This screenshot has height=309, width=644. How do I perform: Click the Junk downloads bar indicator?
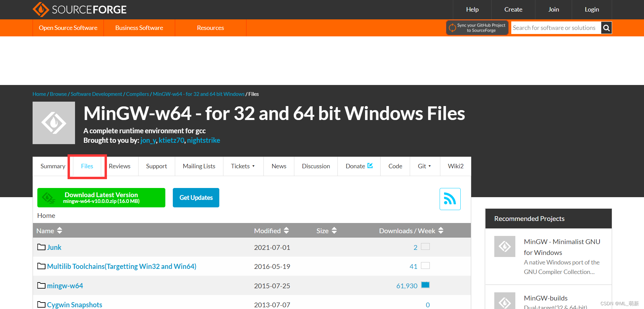425,246
